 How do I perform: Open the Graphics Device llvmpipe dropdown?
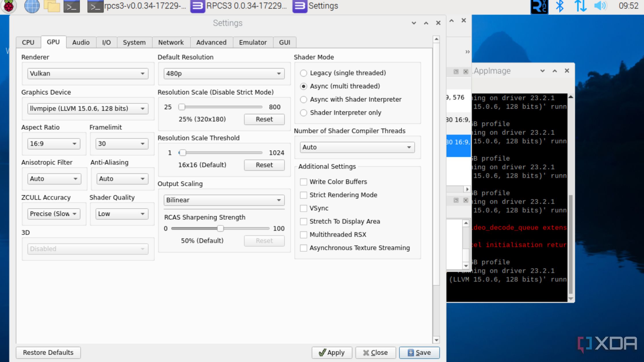click(x=88, y=109)
